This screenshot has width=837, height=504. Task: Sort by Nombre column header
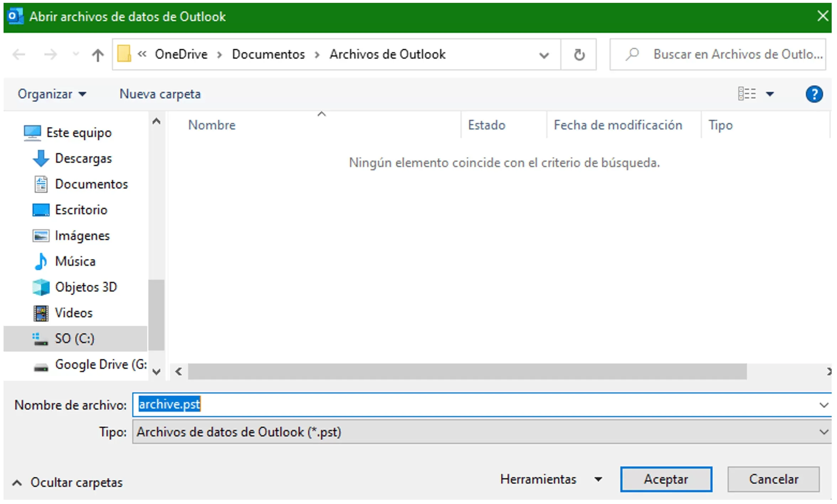pos(212,125)
